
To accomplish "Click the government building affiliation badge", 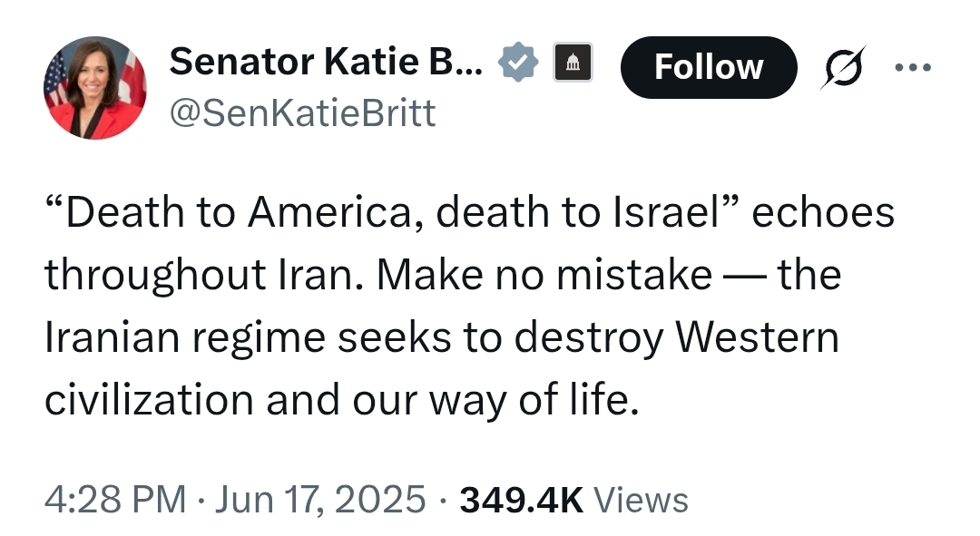I will coord(573,62).
